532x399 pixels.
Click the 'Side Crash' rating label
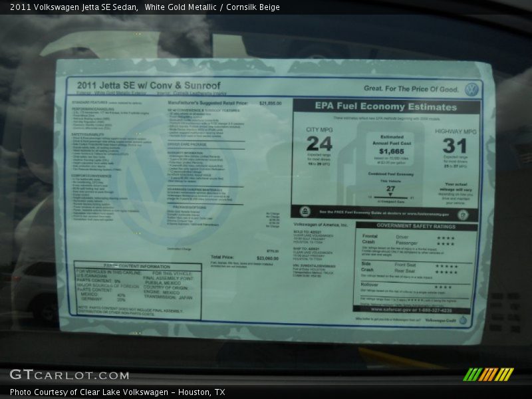click(x=367, y=267)
